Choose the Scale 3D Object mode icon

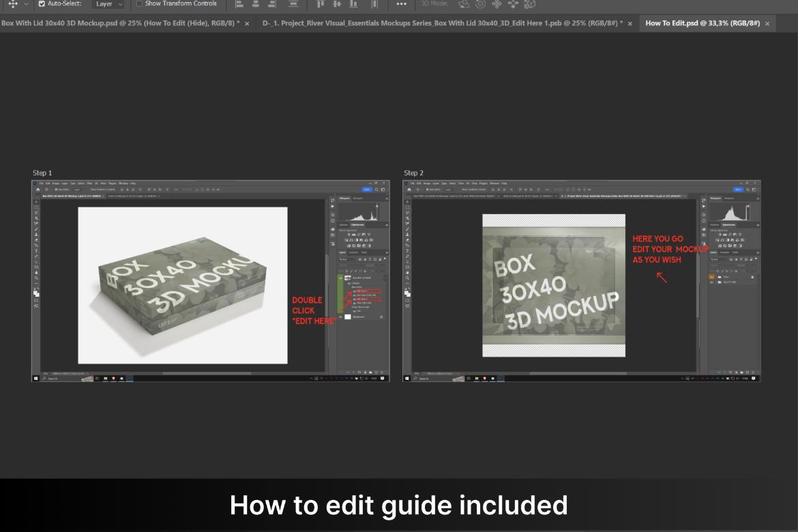pyautogui.click(x=530, y=4)
